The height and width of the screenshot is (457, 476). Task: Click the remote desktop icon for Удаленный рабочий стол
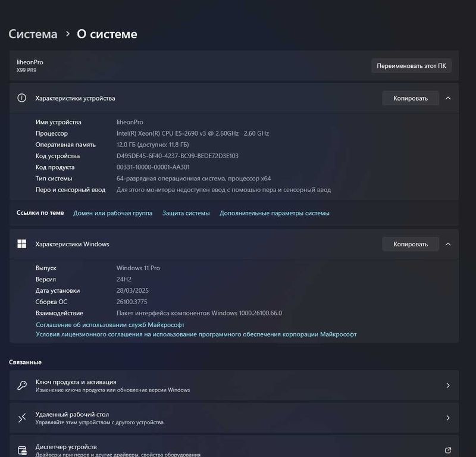click(x=22, y=418)
